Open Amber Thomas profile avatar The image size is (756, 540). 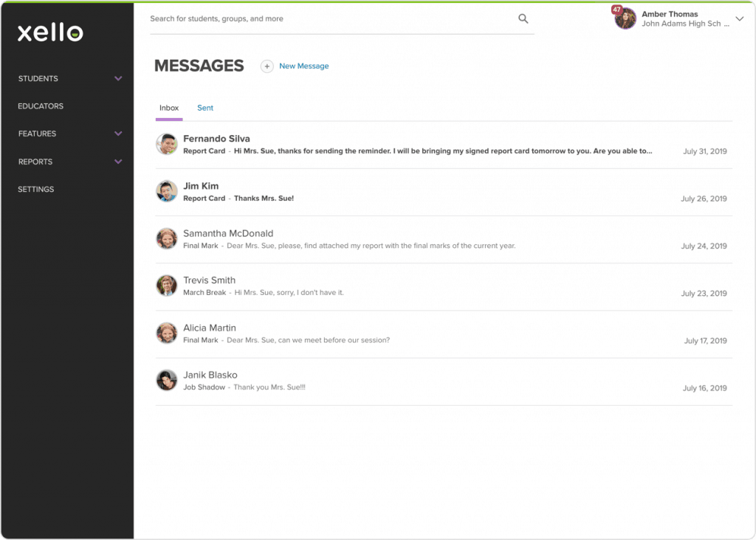tap(625, 18)
